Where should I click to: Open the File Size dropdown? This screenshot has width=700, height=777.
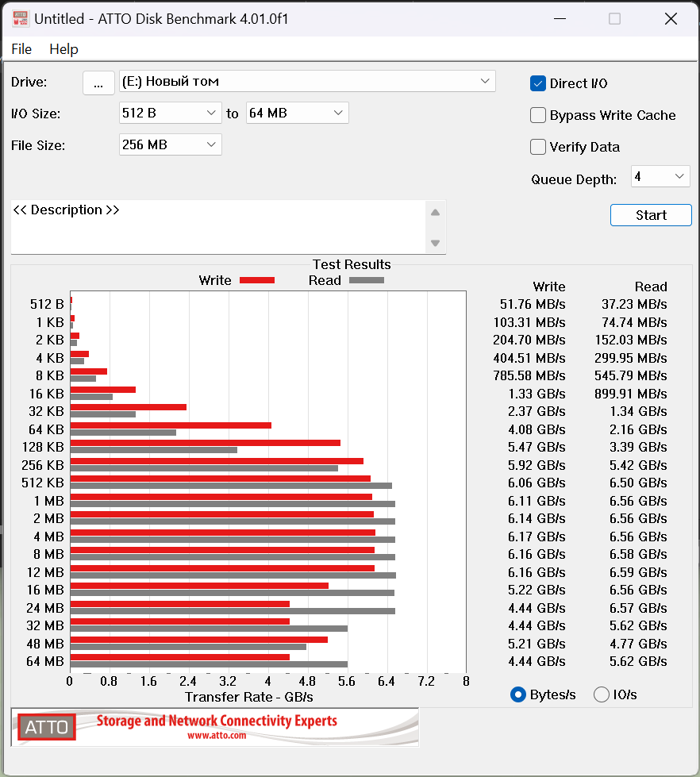[170, 144]
